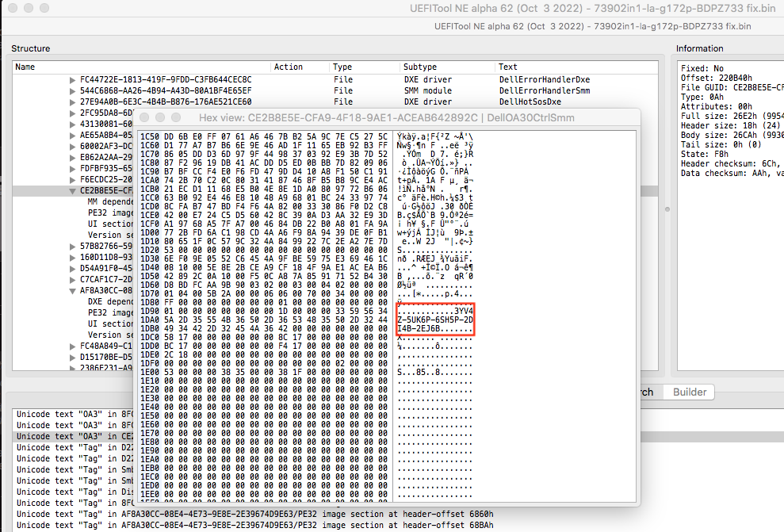
Task: Select UI section under CE2B8E5E
Action: pos(110,224)
